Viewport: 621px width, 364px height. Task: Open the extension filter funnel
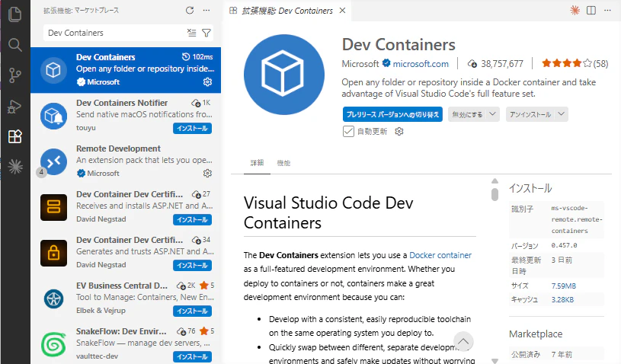coord(206,33)
